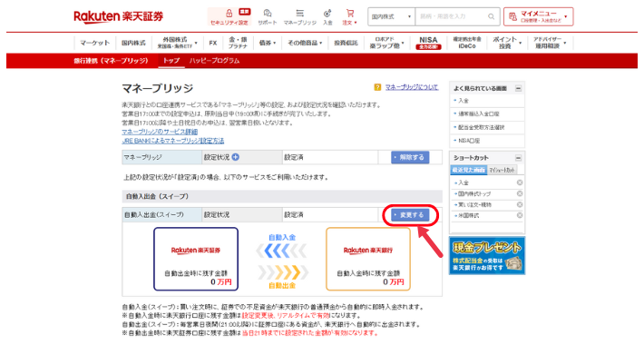Open the マーケット menu item
This screenshot has height=345, width=644.
pos(95,43)
